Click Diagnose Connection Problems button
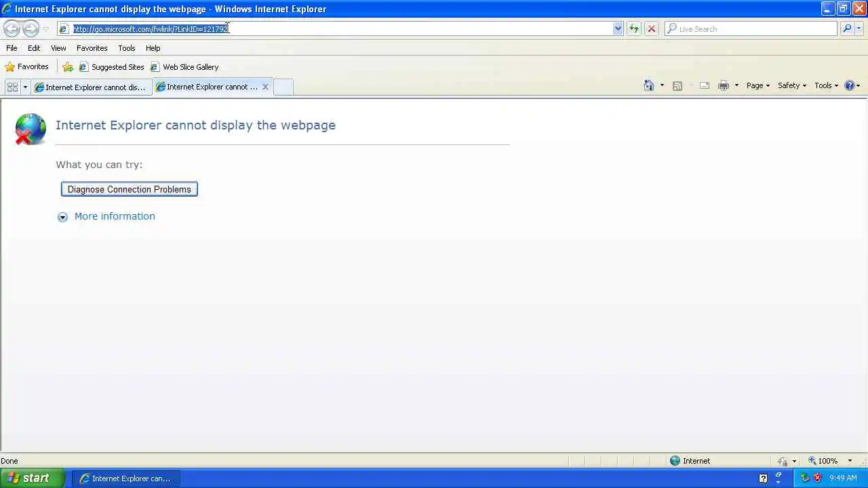This screenshot has height=488, width=868. 130,189
